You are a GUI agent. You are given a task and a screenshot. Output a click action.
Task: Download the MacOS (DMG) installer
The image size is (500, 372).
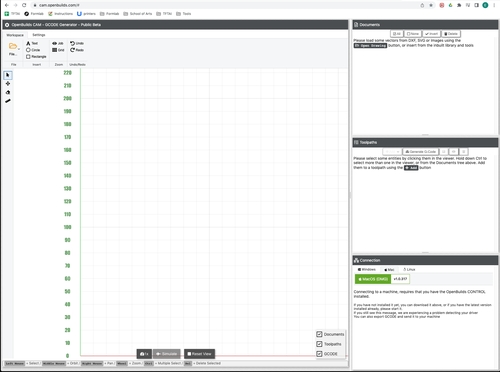tap(373, 279)
